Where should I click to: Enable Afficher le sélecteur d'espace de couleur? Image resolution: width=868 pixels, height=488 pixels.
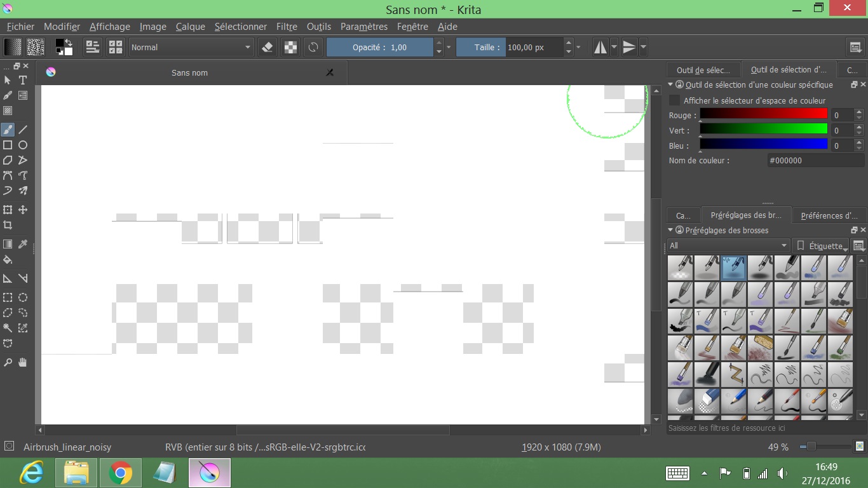point(675,100)
